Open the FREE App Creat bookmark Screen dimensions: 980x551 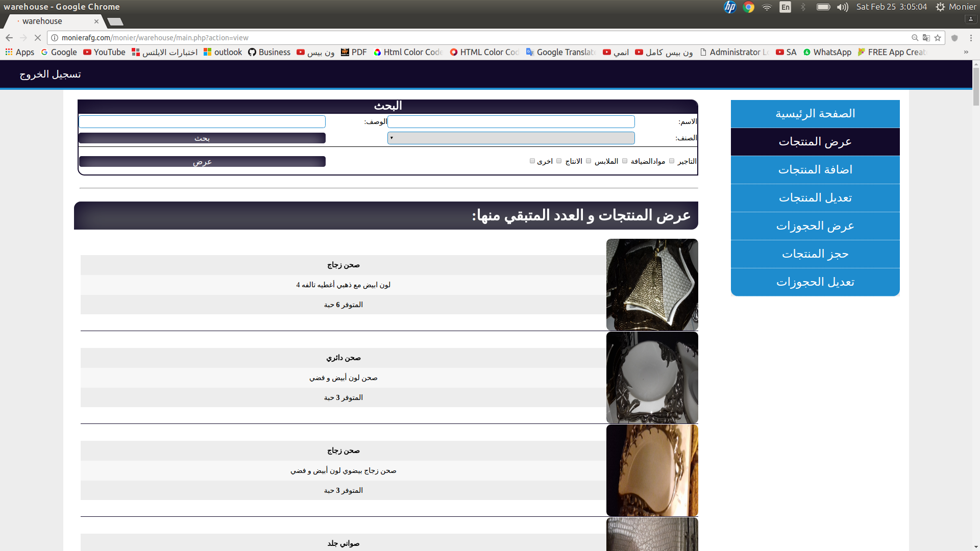tap(892, 52)
